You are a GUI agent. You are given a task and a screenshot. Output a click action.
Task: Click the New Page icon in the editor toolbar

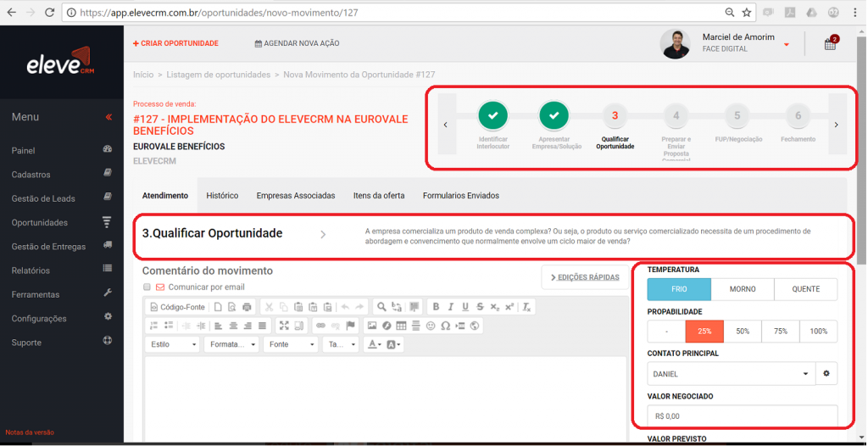coord(218,307)
